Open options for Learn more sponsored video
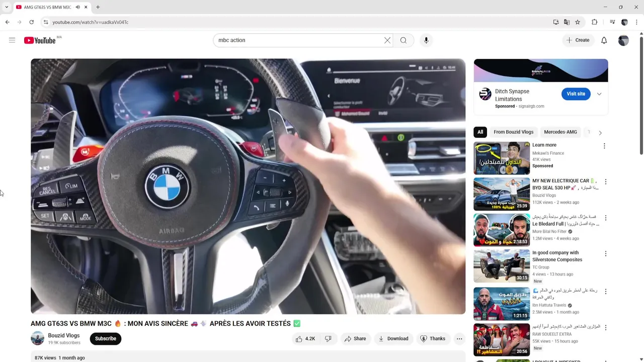This screenshot has height=362, width=644. [604, 146]
